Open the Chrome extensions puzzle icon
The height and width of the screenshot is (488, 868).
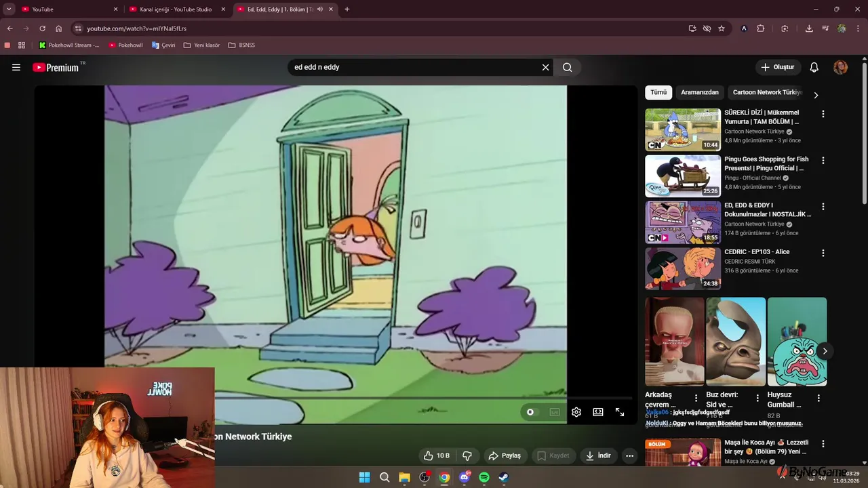tap(761, 28)
